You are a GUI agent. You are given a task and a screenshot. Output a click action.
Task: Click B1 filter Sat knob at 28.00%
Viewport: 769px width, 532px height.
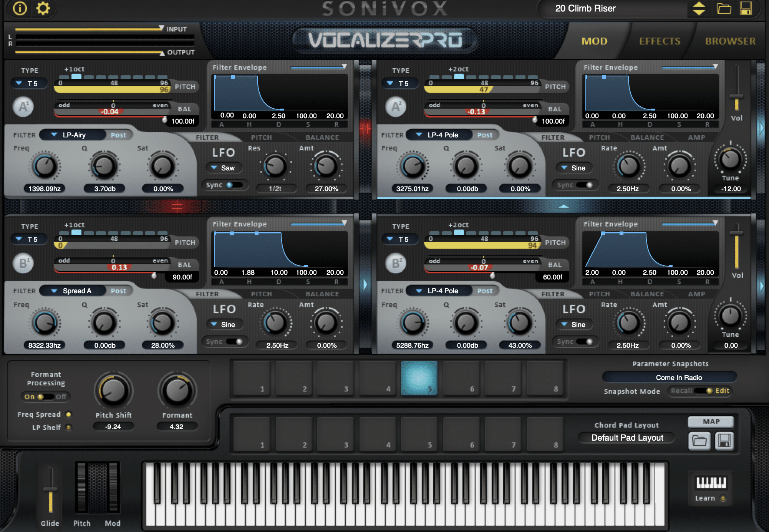coord(162,323)
